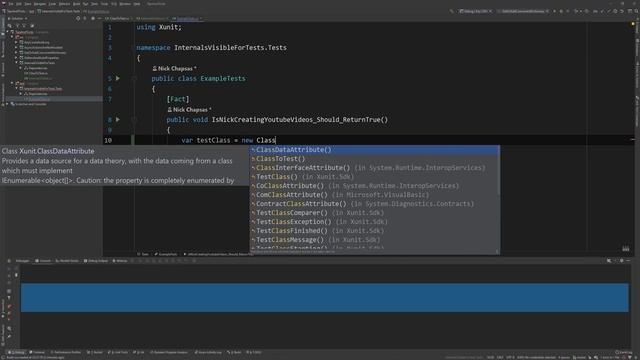Click the locate-file crosshair icon in Solution panel
The width and height of the screenshot is (640, 360).
(78, 18)
